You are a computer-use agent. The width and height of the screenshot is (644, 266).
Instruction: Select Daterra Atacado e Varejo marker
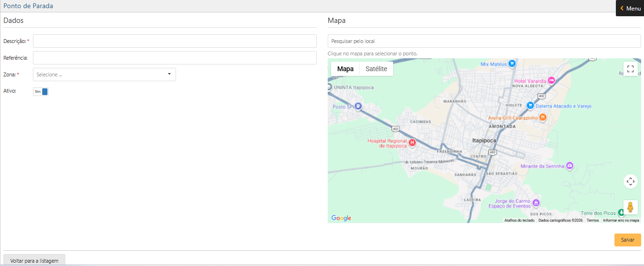(530, 105)
